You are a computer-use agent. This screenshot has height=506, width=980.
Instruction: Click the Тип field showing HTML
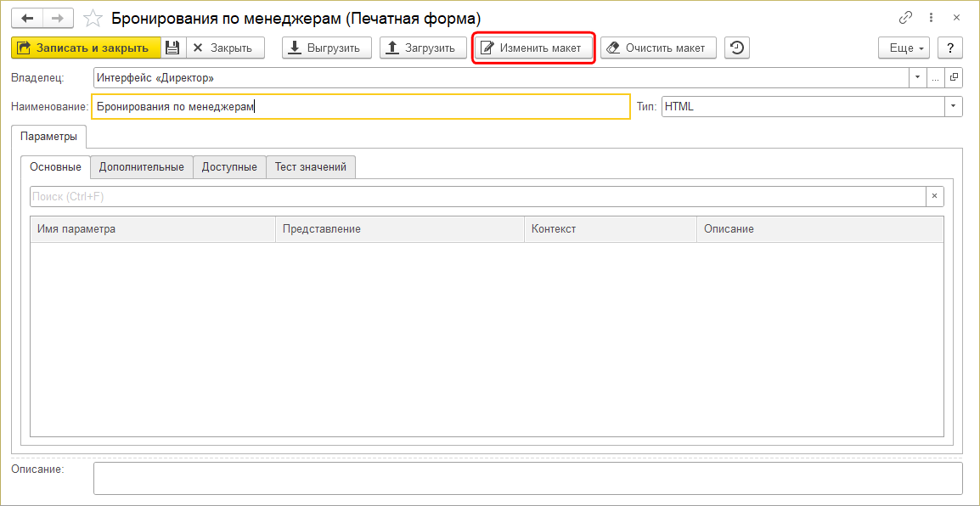[x=803, y=107]
